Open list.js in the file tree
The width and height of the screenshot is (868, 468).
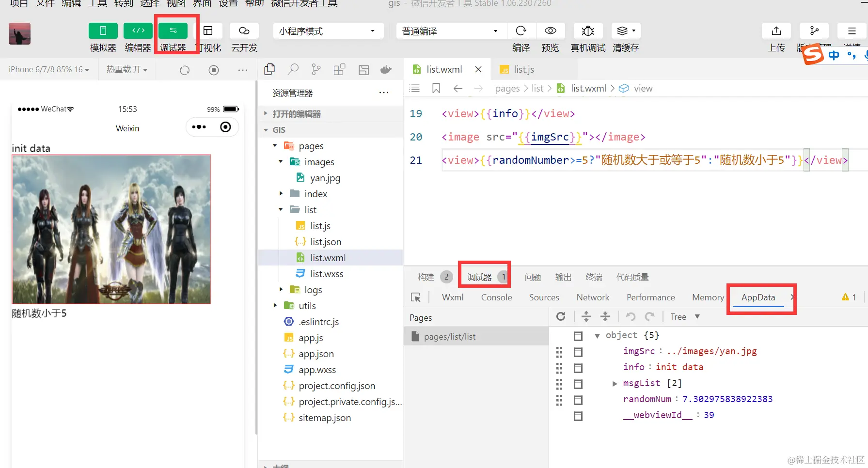[320, 226]
